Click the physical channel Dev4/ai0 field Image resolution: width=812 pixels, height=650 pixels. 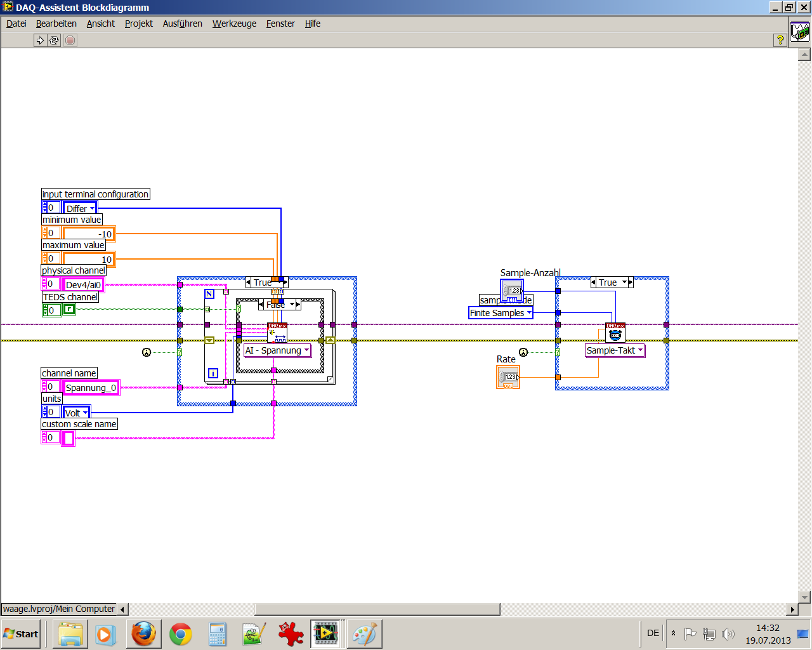(x=83, y=284)
